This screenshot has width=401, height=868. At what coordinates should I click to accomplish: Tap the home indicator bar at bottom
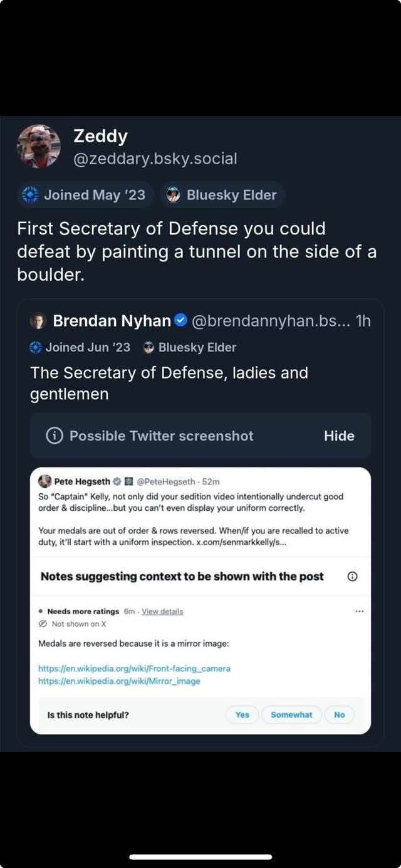(x=200, y=857)
